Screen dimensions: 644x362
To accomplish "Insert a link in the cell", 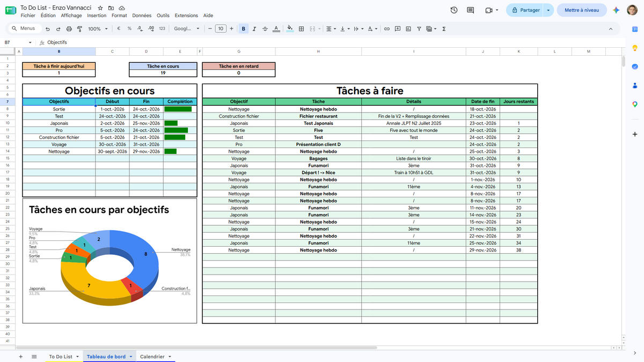I will [x=386, y=29].
